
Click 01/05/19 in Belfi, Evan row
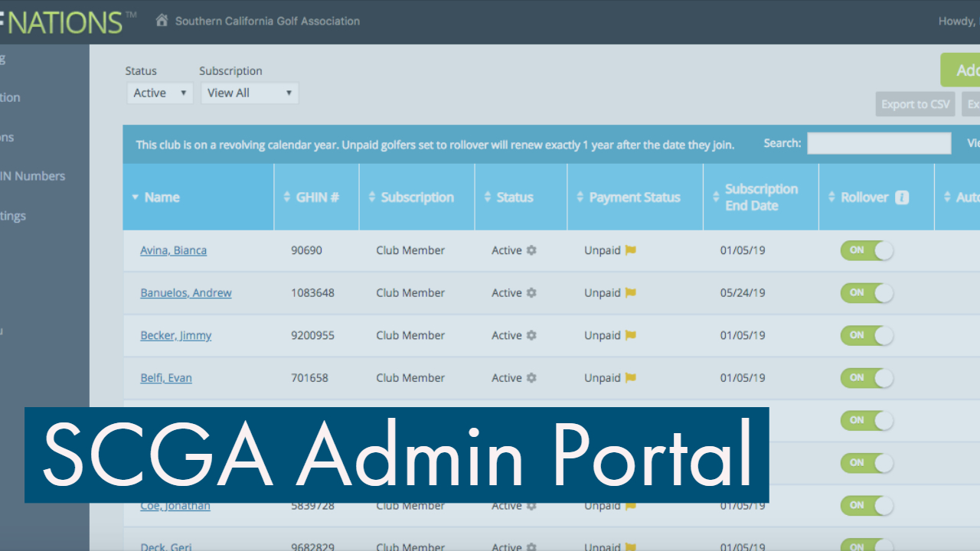[x=743, y=378]
